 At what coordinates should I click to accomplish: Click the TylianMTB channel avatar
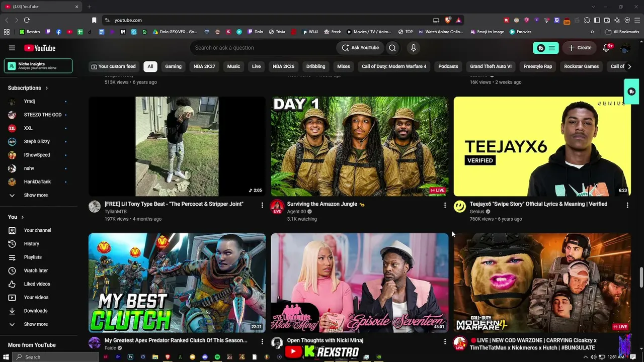click(95, 206)
